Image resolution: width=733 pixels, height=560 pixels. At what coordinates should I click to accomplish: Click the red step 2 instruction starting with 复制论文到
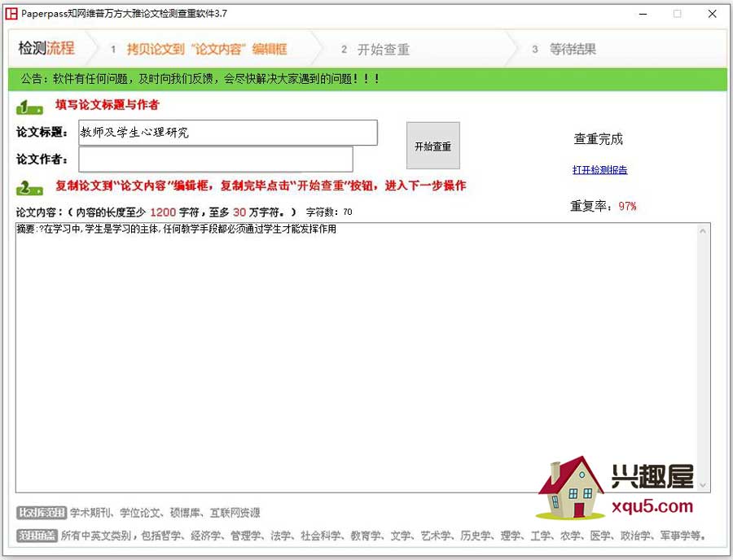click(x=261, y=186)
